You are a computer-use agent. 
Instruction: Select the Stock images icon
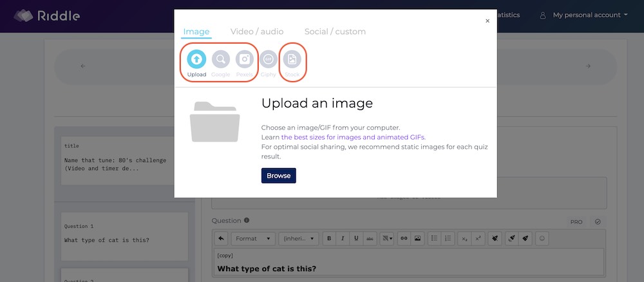292,59
